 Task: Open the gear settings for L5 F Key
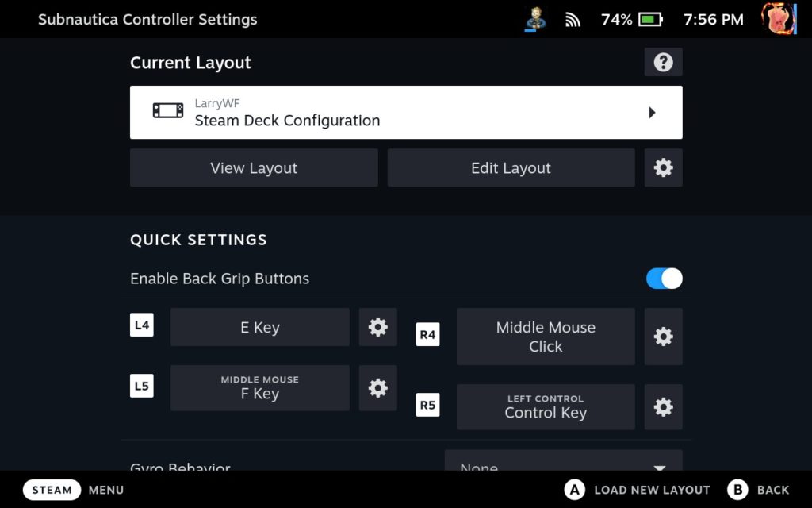(377, 387)
